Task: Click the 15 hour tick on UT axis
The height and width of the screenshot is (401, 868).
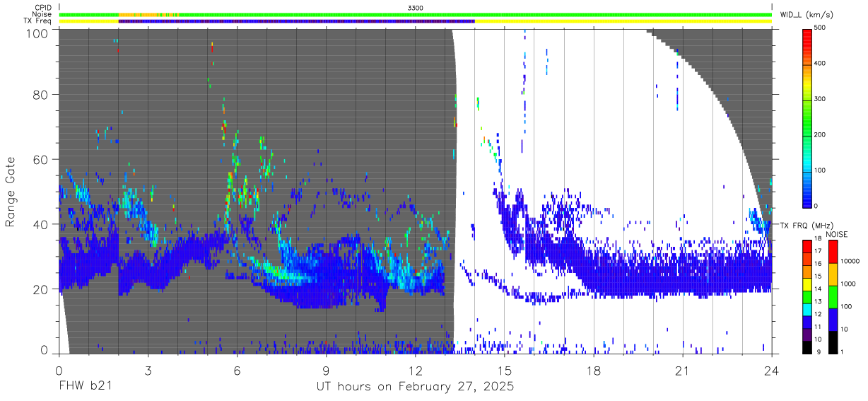Action: 504,370
